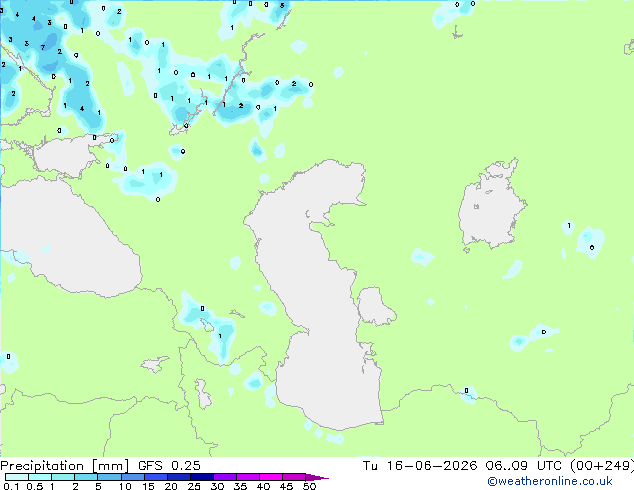Click the 45–50 mm legend swatch
This screenshot has width=634, height=490.
294,477
